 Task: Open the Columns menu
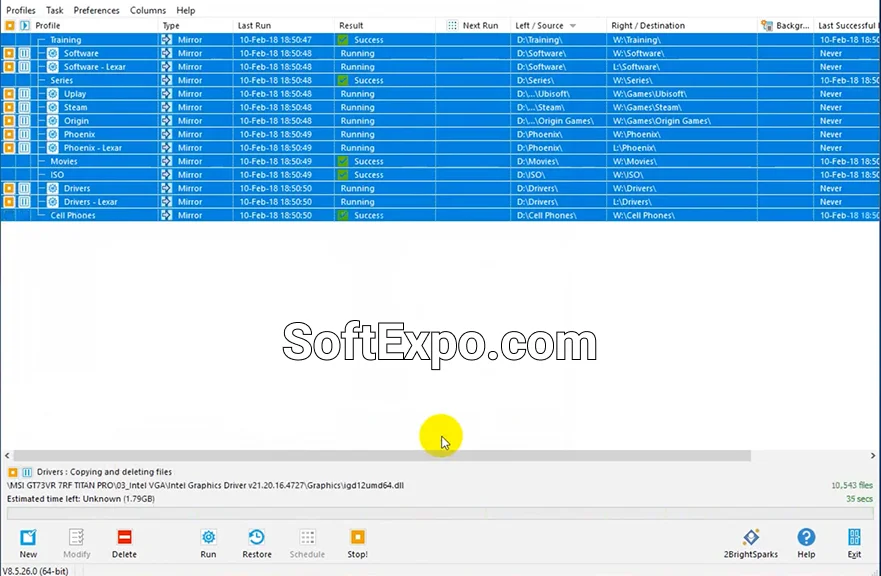[147, 10]
